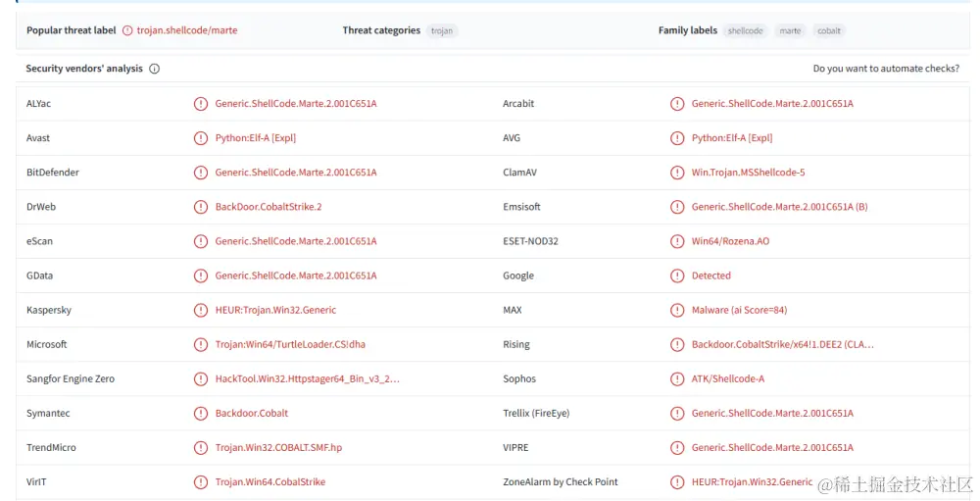This screenshot has width=980, height=501.
Task: Click DrWeb's detection warning icon
Action: [201, 207]
